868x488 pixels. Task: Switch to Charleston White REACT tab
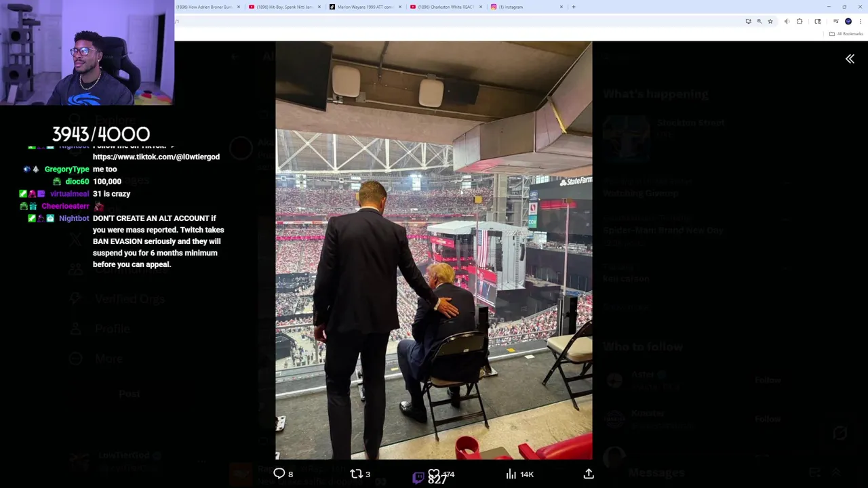pos(446,7)
